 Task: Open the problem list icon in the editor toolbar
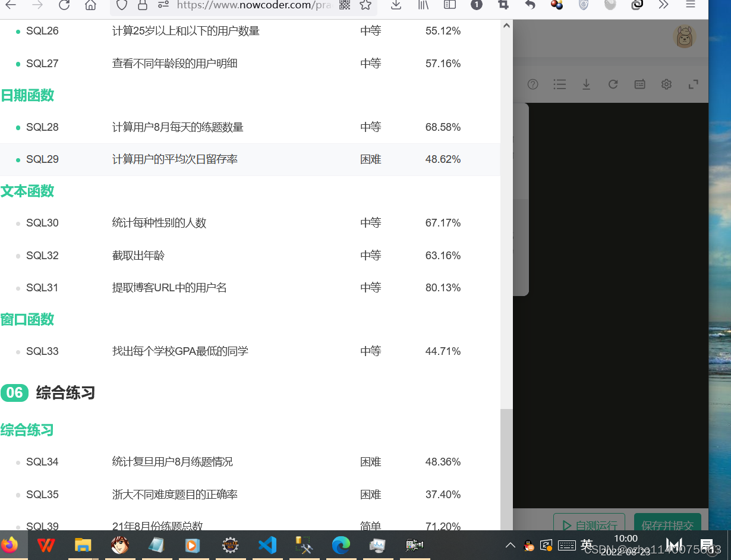pyautogui.click(x=559, y=84)
